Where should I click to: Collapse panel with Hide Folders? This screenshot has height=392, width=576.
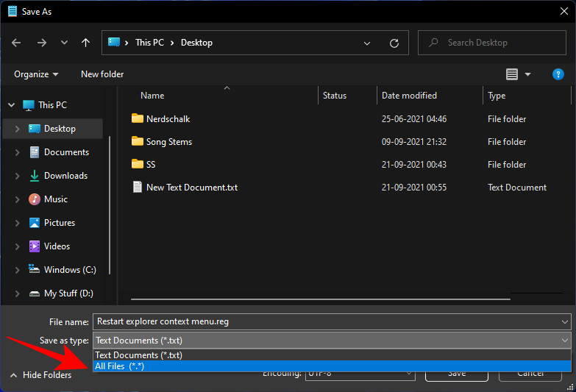41,375
